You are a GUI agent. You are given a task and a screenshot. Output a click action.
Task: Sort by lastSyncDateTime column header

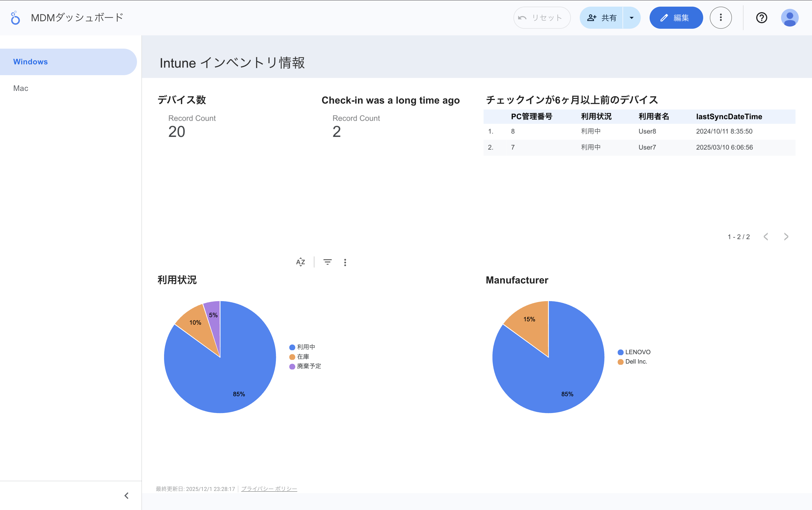coord(729,117)
